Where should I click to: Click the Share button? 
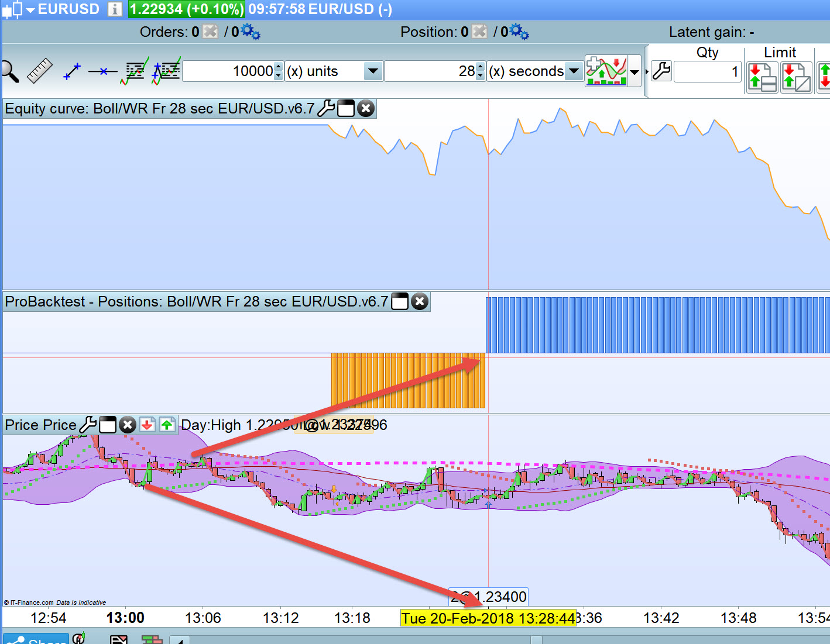[x=35, y=639]
